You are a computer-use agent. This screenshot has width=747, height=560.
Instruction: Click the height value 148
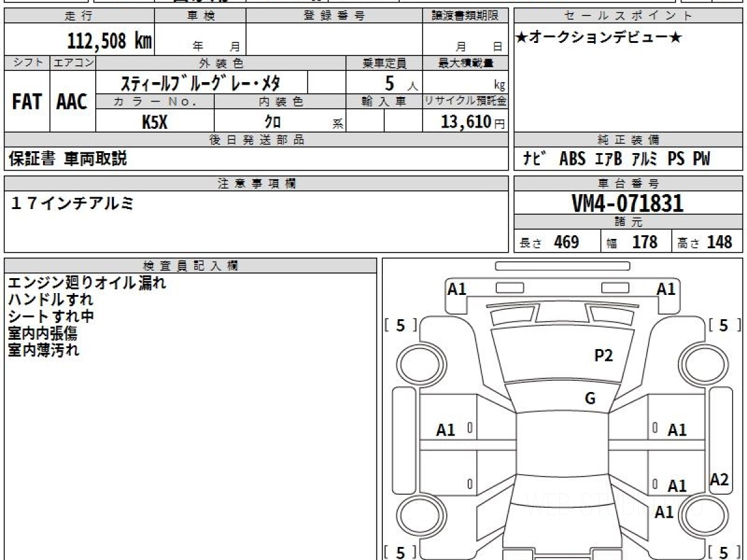(720, 242)
